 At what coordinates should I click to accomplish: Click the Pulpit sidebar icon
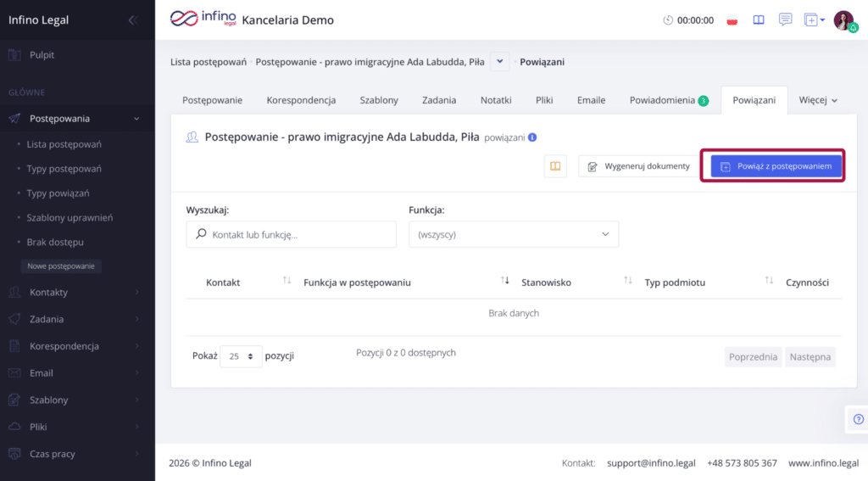15,55
